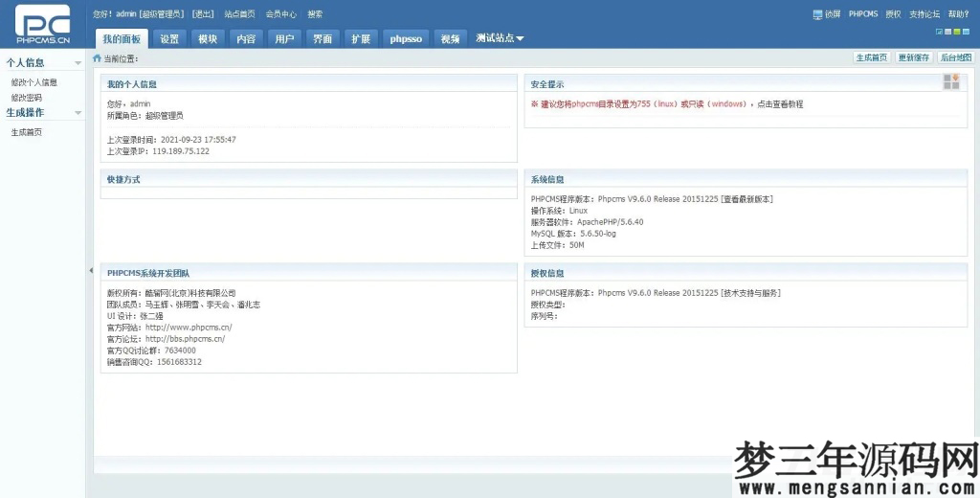This screenshot has height=498, width=980.
Task: Click the sales QQ number 1561683312
Action: [179, 362]
